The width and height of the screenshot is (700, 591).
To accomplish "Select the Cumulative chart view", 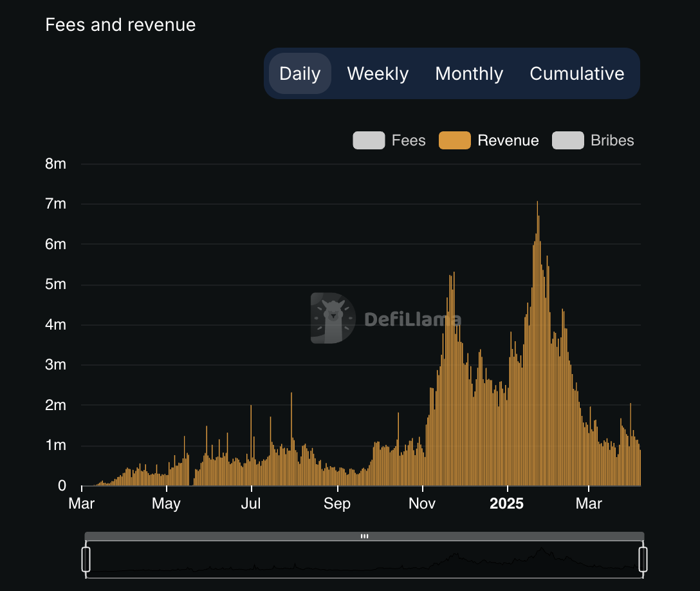I will (576, 73).
